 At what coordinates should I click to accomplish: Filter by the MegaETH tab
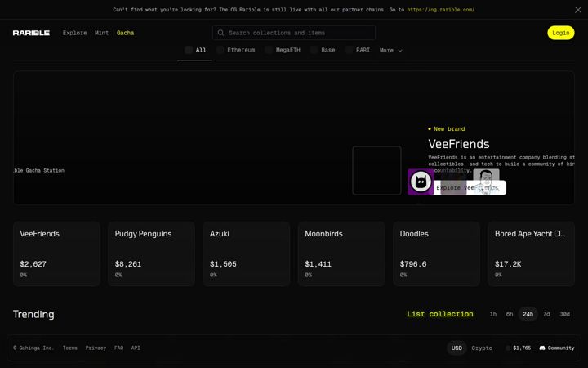click(x=283, y=51)
